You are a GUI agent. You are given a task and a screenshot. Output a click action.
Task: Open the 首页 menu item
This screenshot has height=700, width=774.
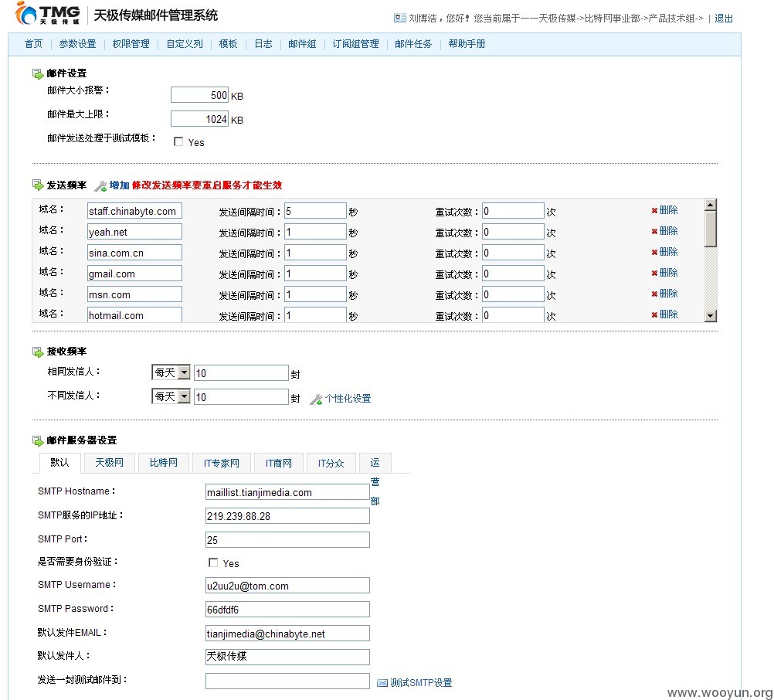[33, 44]
